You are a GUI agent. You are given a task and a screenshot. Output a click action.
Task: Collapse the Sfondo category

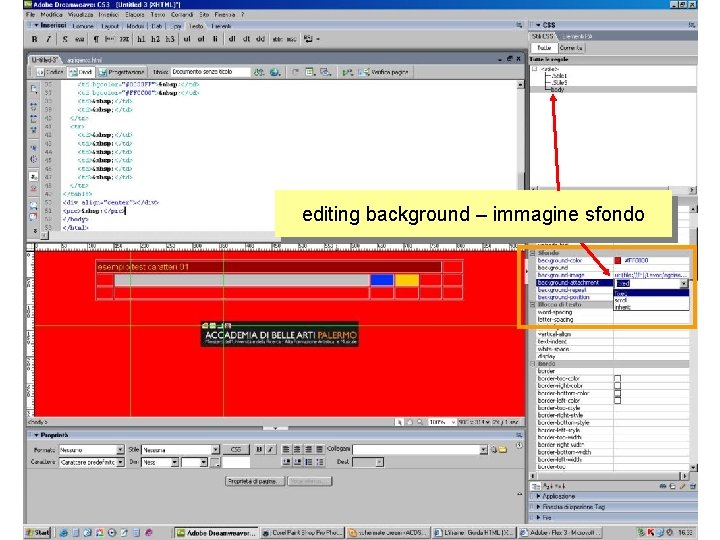[533, 253]
